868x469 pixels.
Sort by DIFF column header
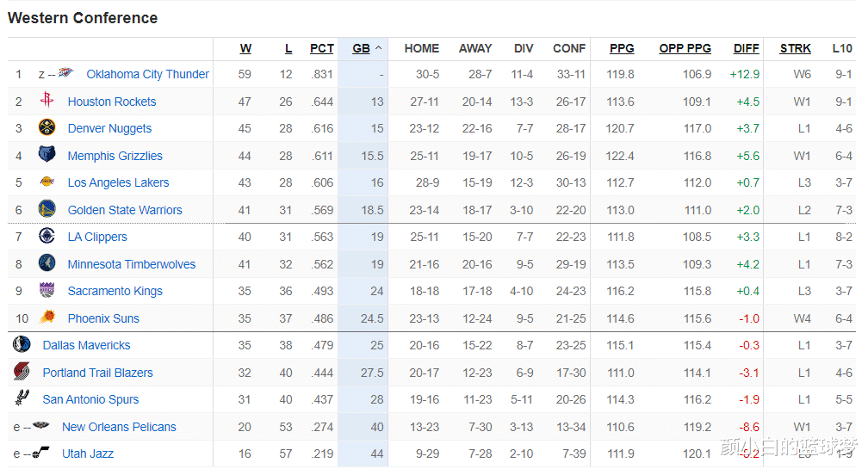747,49
